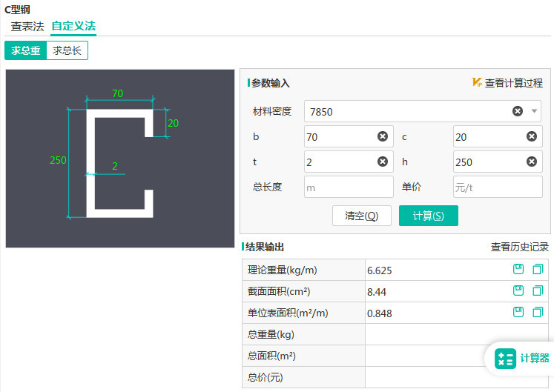Click the 总面积(m²) row label
The image size is (554, 392).
click(271, 356)
